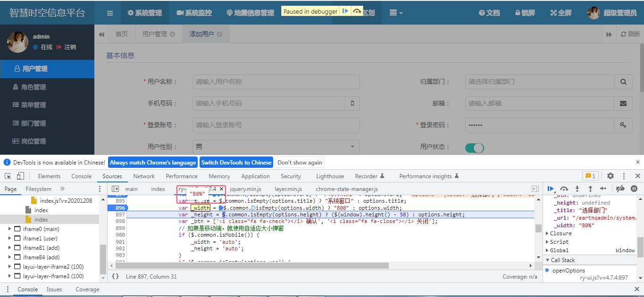This screenshot has width=644, height=297.
Task: Click Switch DevTools to Chinese button
Action: (x=236, y=162)
